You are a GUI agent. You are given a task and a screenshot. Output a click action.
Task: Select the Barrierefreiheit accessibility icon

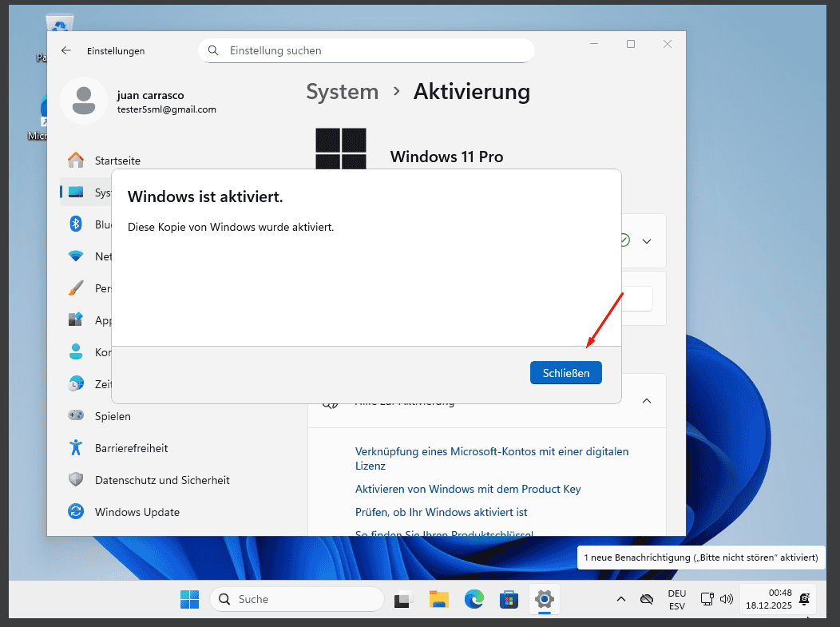(76, 448)
